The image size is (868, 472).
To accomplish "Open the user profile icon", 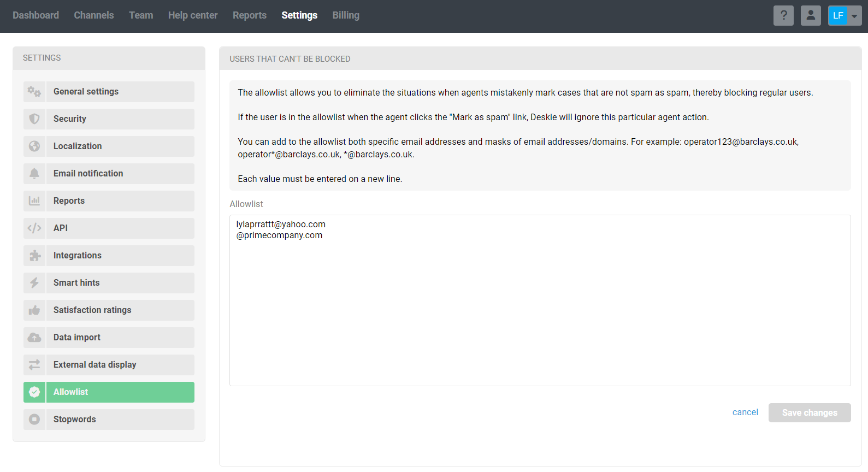I will coord(811,15).
